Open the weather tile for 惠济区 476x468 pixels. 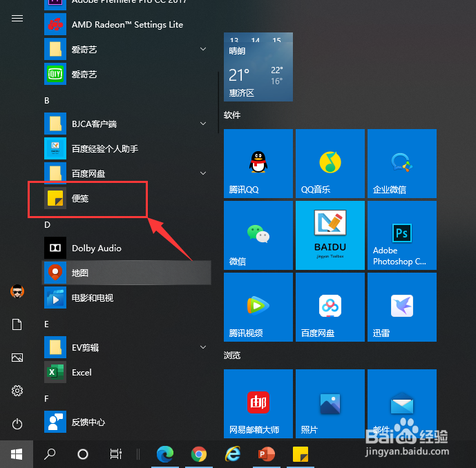tap(258, 67)
